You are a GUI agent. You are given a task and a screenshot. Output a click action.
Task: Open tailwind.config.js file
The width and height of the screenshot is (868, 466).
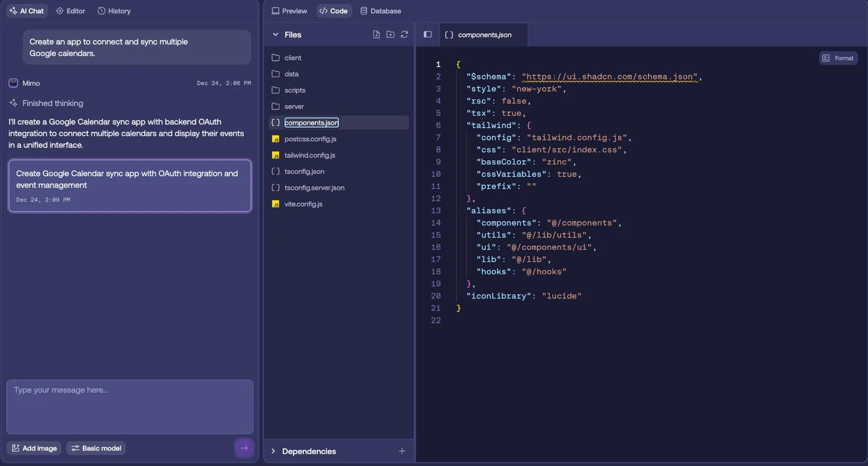tap(339, 155)
